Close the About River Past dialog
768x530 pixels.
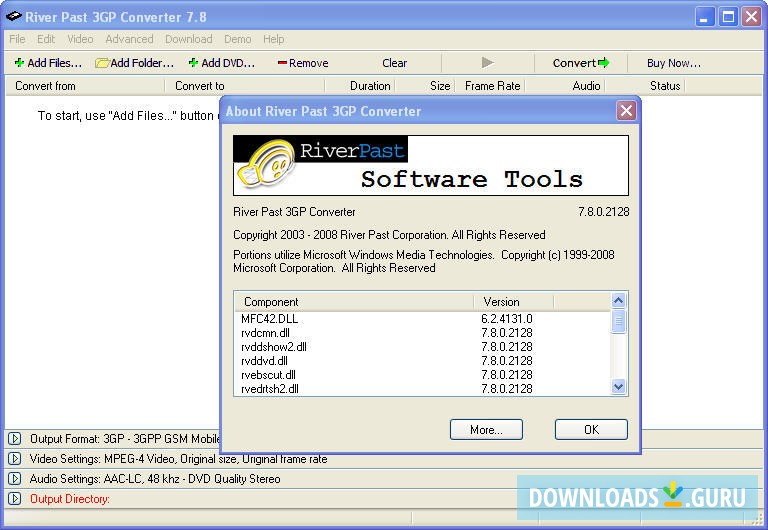pyautogui.click(x=626, y=111)
